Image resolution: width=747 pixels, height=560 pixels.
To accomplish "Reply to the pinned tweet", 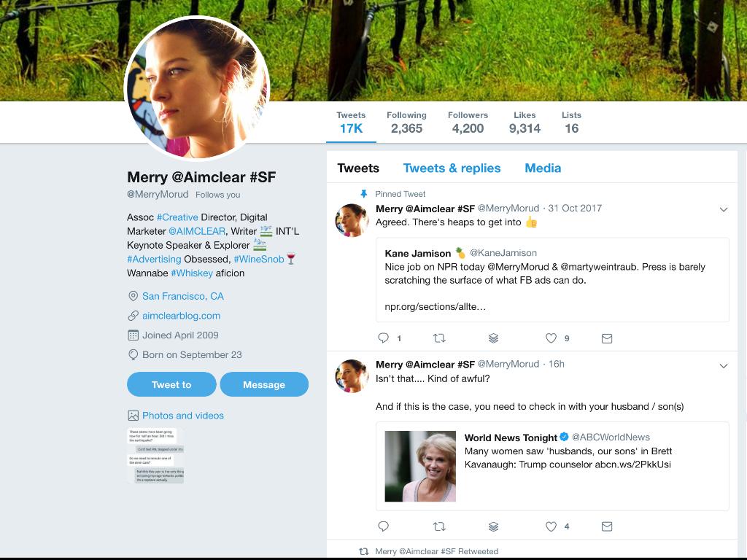I will click(384, 338).
